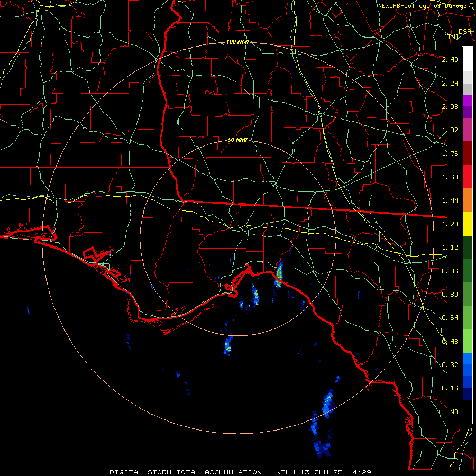Click the [IN] units label

pos(452,36)
